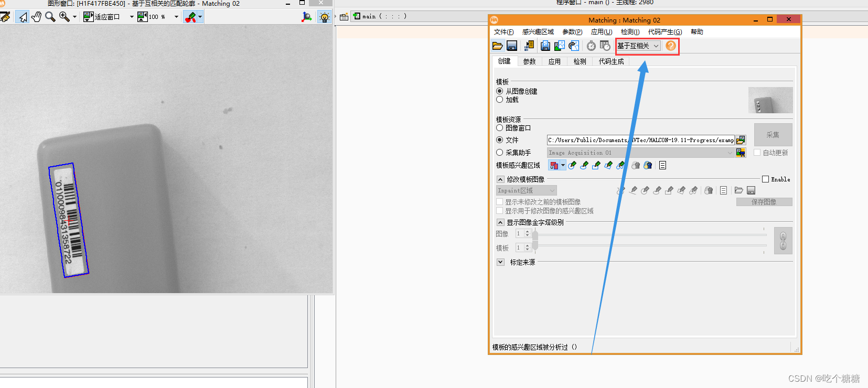Draw a circle template ROI

click(572, 165)
